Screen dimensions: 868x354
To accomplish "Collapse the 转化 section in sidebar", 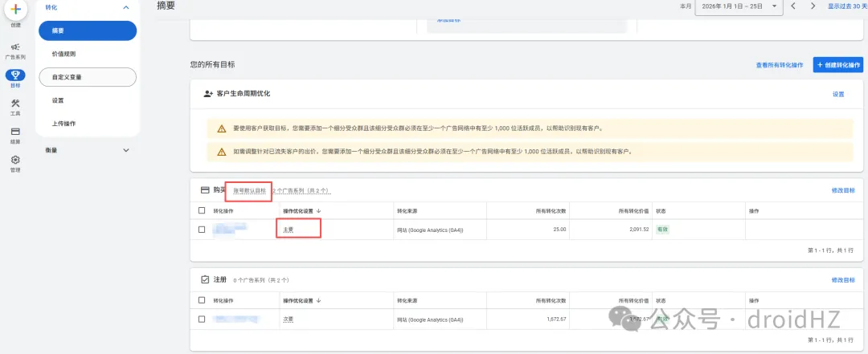I will click(x=125, y=7).
